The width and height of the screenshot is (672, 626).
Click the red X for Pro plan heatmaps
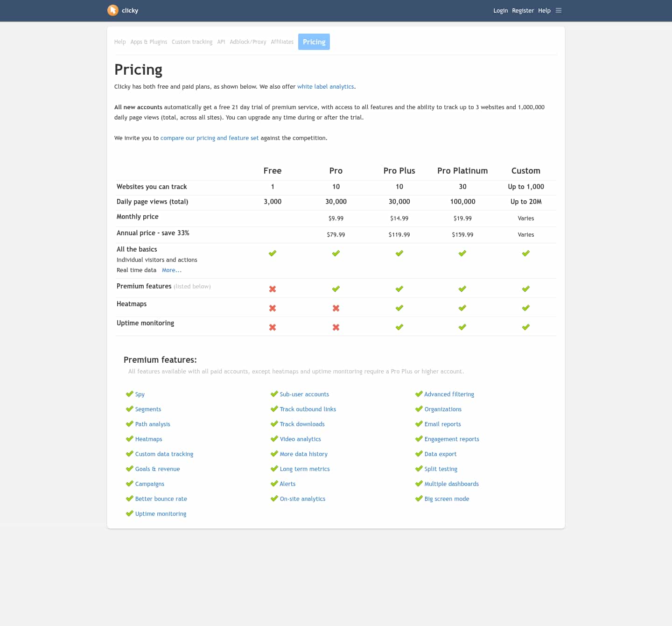coord(336,308)
